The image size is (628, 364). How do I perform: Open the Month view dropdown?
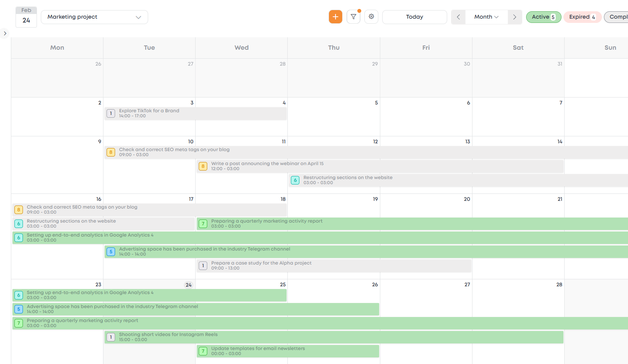click(486, 17)
